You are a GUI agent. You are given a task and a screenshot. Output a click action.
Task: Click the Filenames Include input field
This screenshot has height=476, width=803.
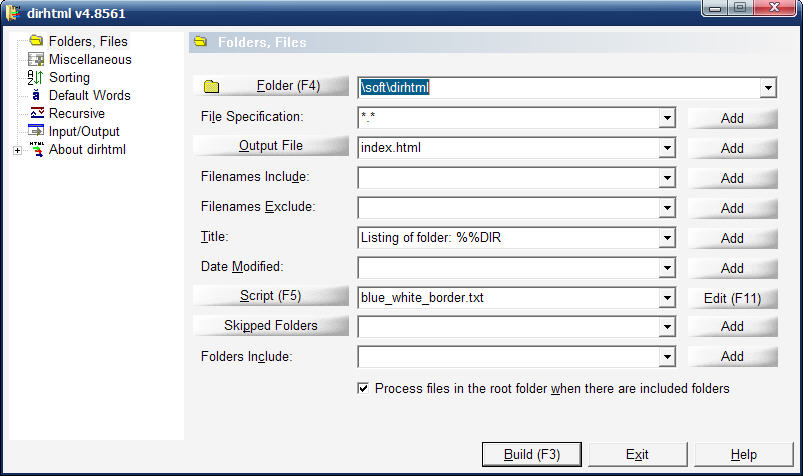coord(508,178)
